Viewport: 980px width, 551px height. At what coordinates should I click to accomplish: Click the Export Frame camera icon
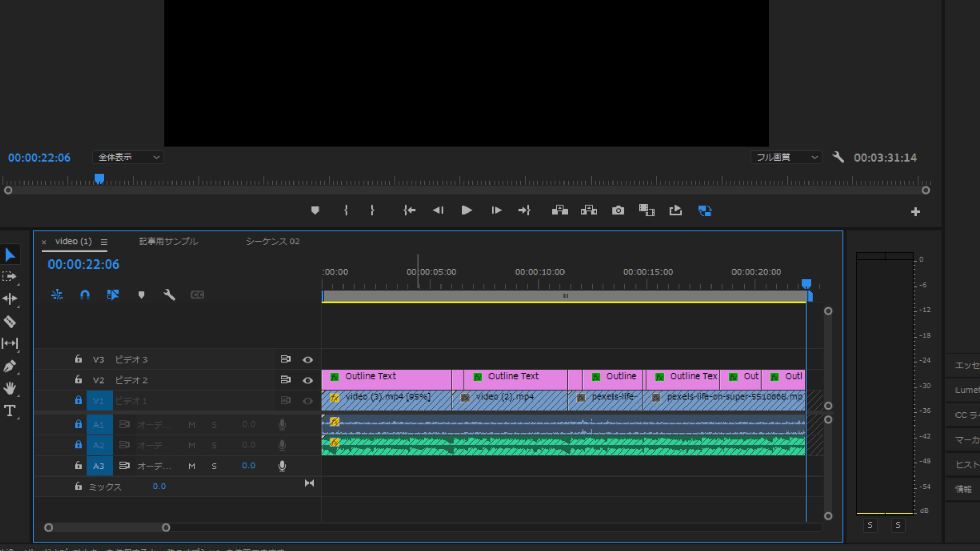click(x=618, y=210)
